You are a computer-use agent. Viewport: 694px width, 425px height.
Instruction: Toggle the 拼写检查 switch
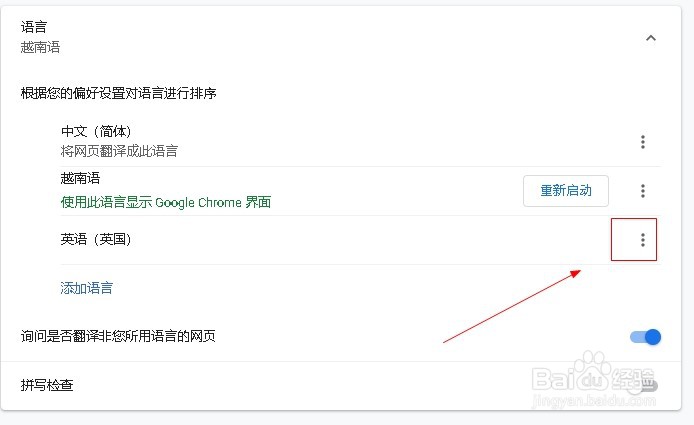[646, 385]
